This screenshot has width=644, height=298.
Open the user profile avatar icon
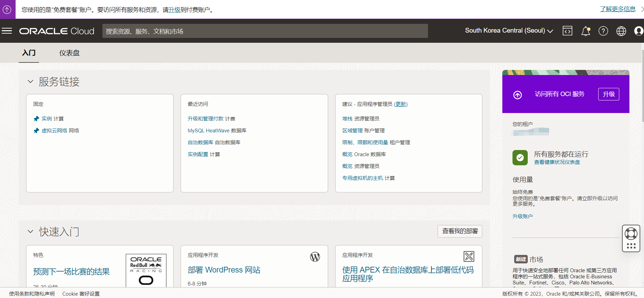pyautogui.click(x=639, y=31)
